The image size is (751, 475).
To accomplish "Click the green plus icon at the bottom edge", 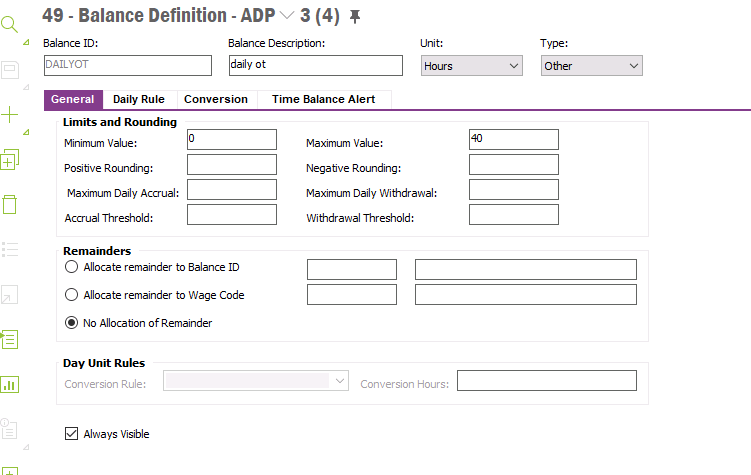I will tap(10, 471).
